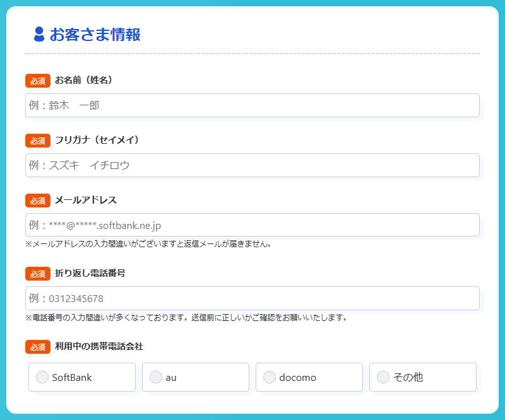Click the お名前（姓名） field label
The image size is (505, 420).
click(83, 80)
